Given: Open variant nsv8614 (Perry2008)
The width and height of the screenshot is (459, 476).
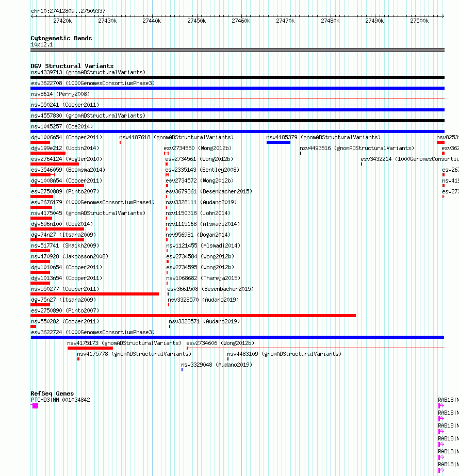Looking at the screenshot, I should click(x=60, y=94).
